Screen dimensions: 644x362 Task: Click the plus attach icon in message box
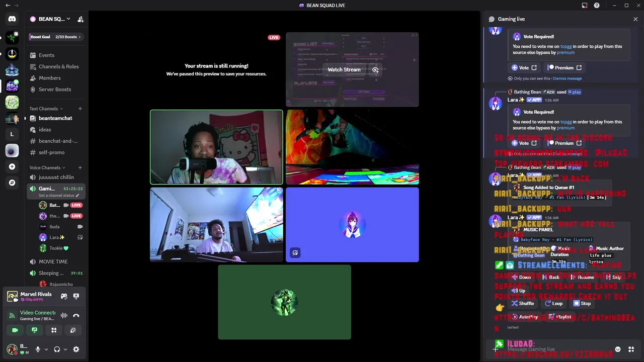pos(496,349)
